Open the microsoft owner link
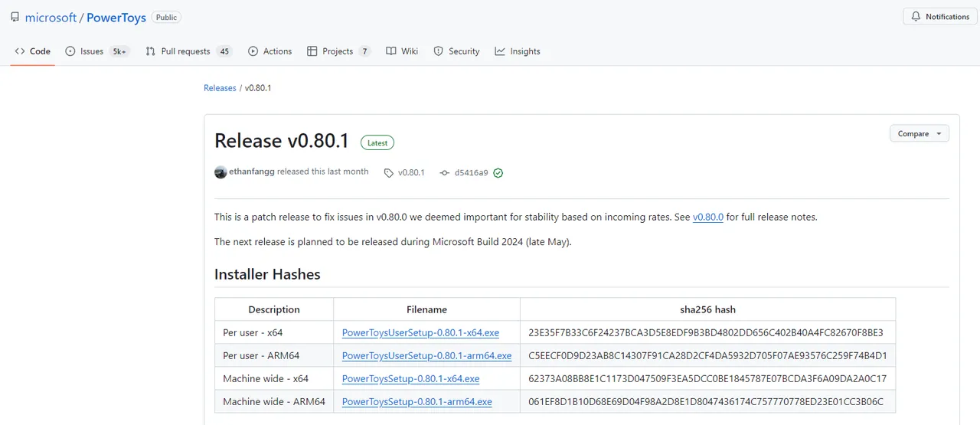The width and height of the screenshot is (980, 425). (x=51, y=17)
